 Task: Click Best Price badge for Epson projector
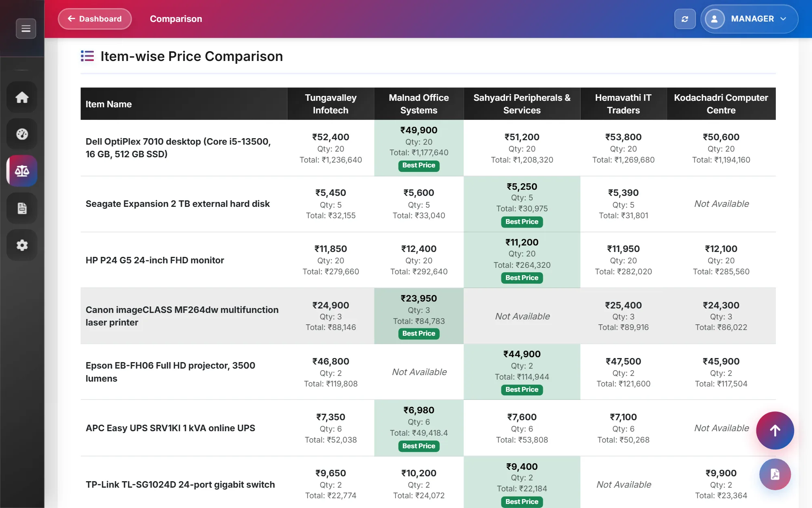(x=522, y=390)
